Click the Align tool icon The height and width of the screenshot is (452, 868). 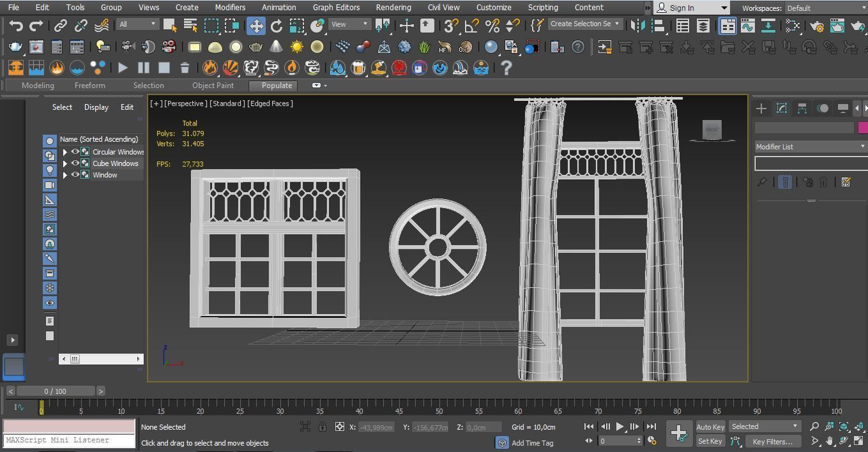point(658,26)
